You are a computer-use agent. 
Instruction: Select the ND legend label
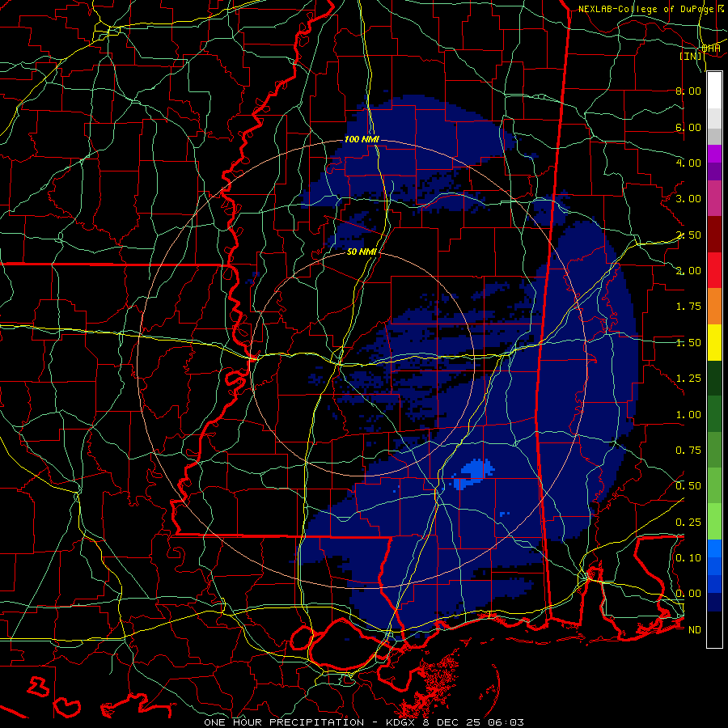(695, 630)
